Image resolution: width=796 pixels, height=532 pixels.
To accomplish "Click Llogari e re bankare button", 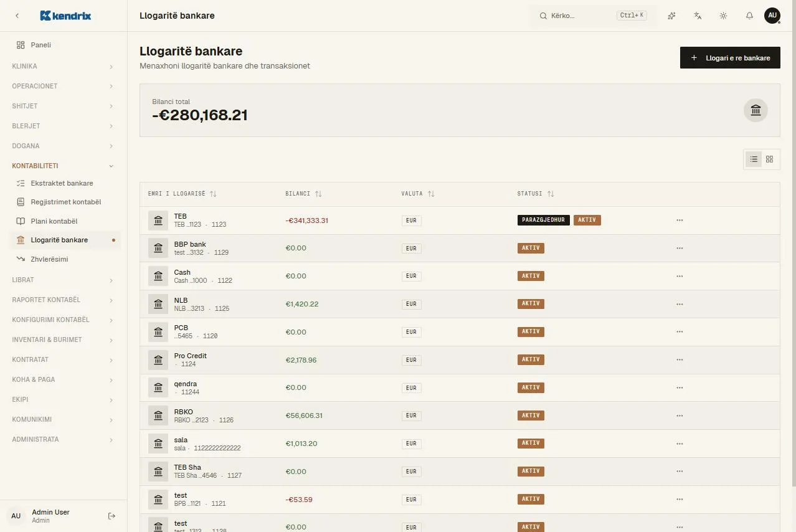I will 730,58.
